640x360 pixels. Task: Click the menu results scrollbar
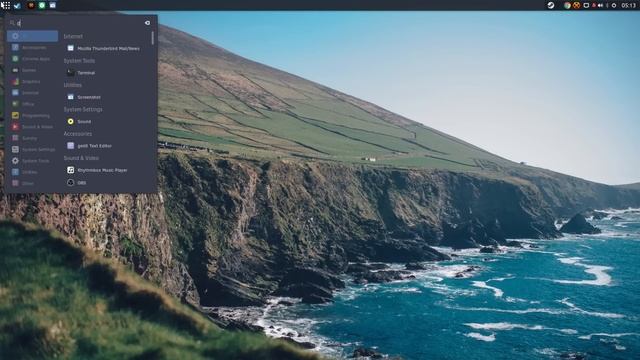tap(153, 38)
